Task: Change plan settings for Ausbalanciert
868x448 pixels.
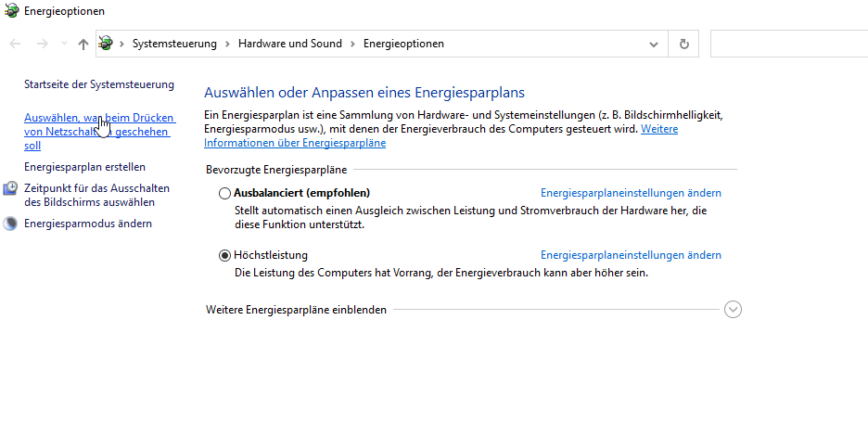Action: click(631, 193)
